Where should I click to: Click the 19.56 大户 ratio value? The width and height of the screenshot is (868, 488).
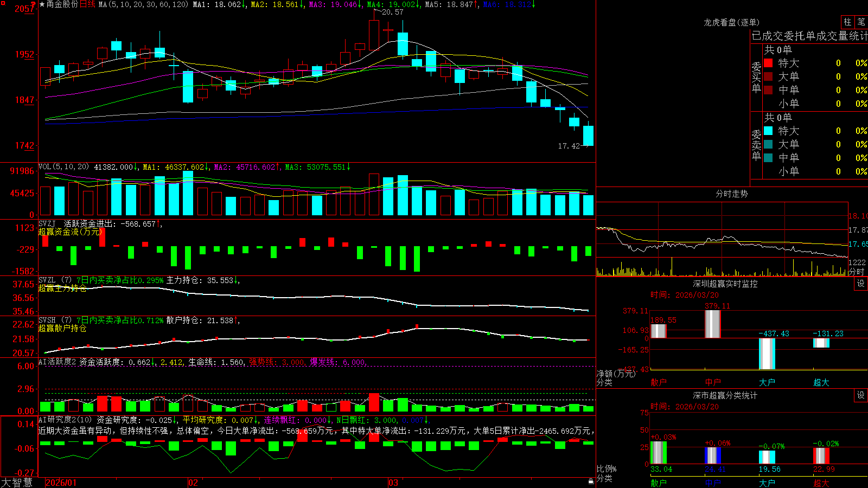tap(770, 469)
